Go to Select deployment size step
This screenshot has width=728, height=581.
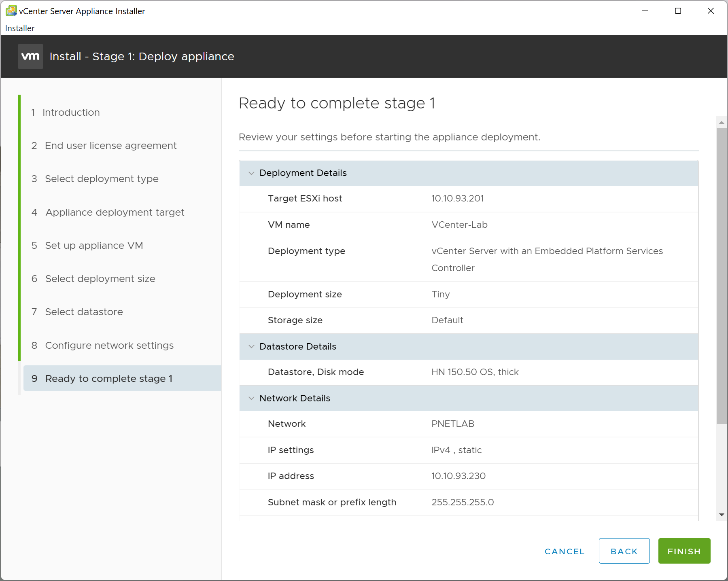point(100,279)
